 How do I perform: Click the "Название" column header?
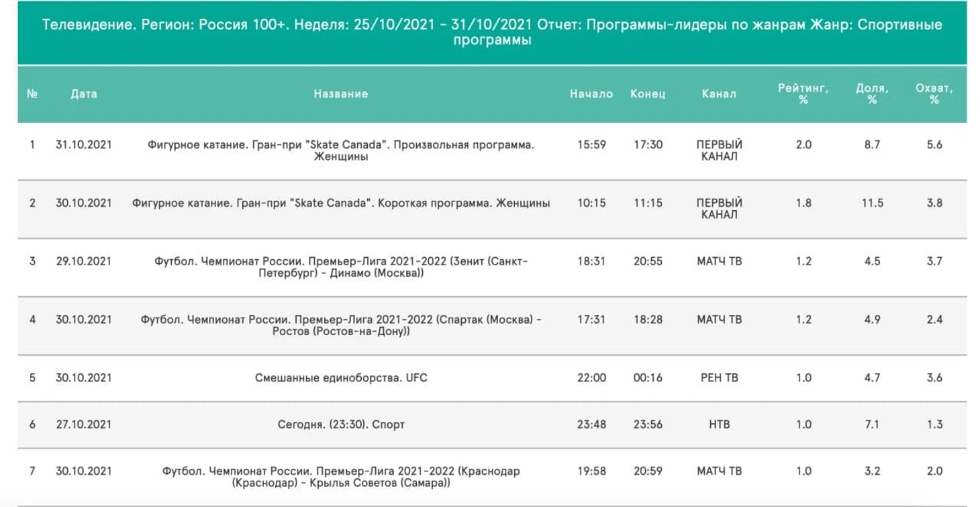coord(341,94)
